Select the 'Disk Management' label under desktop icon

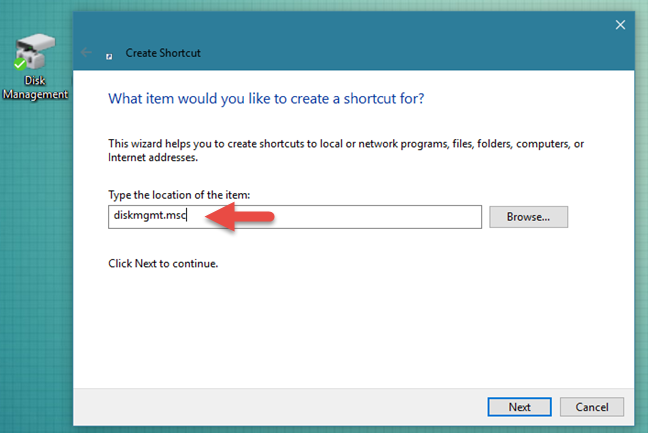tap(35, 87)
